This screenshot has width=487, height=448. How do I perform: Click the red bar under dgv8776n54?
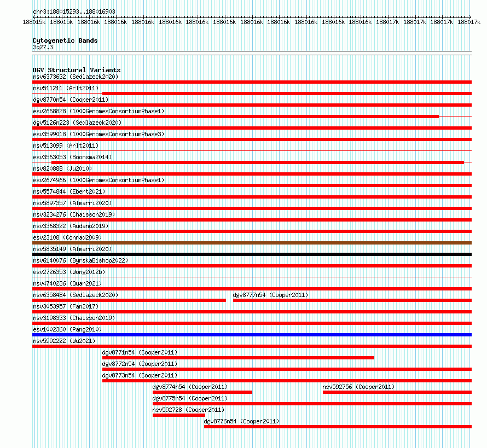tap(338, 427)
